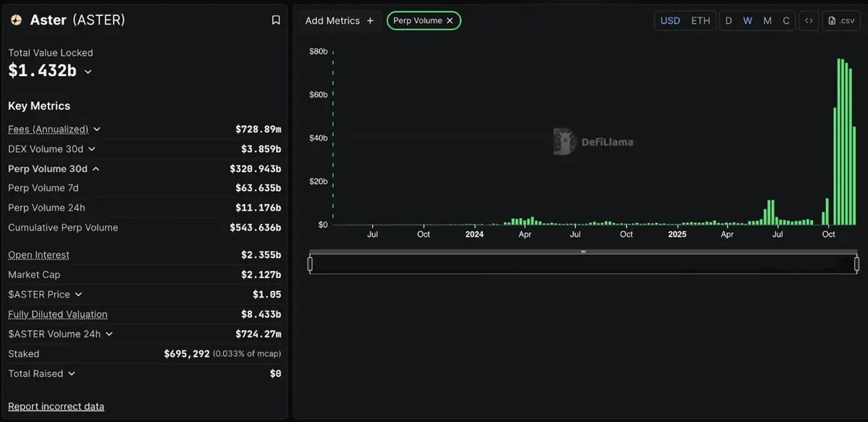
Task: Bookmark Aster using the bookmark icon
Action: click(x=276, y=20)
